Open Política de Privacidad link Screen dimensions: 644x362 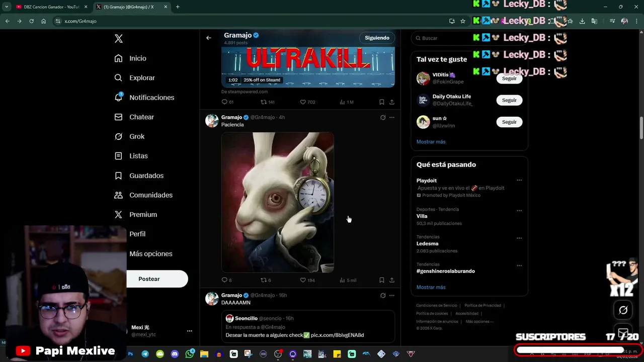482,305
